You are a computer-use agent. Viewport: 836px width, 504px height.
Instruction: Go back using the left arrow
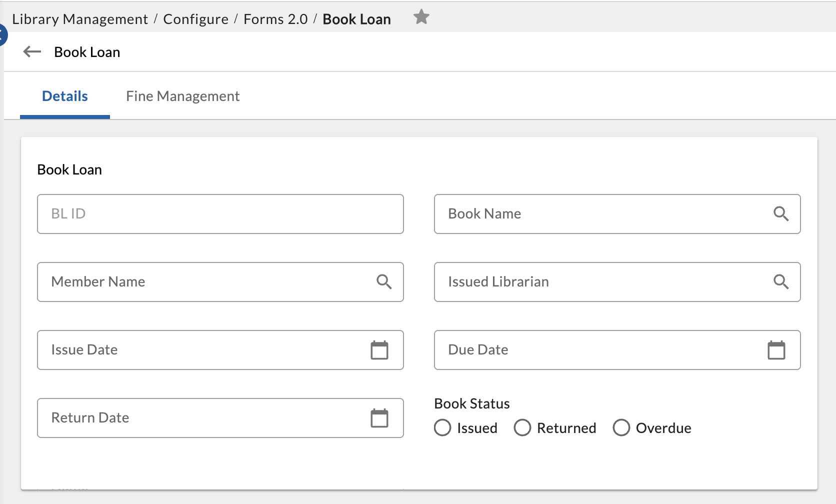click(32, 51)
